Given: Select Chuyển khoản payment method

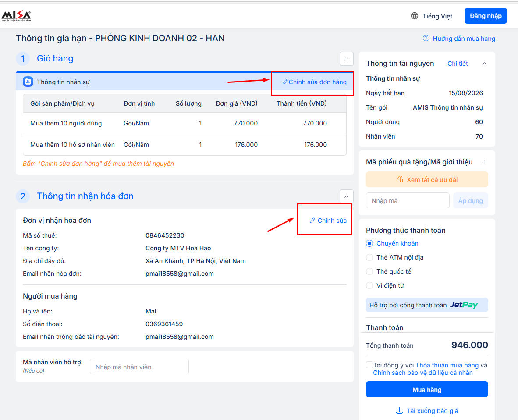Looking at the screenshot, I should click(x=369, y=243).
